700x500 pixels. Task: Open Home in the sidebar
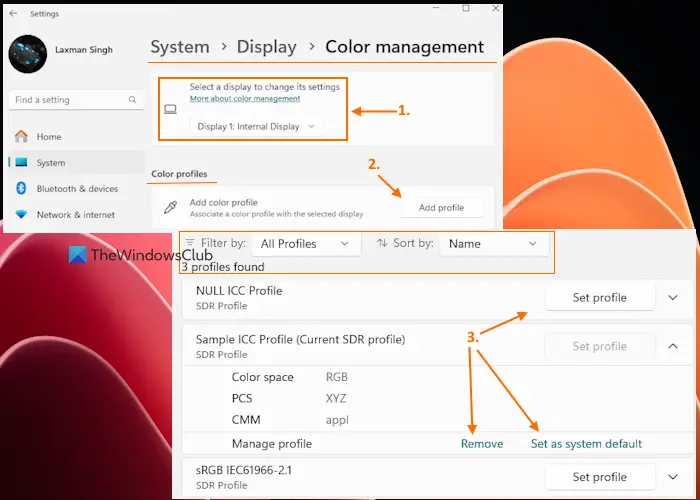click(x=76, y=136)
